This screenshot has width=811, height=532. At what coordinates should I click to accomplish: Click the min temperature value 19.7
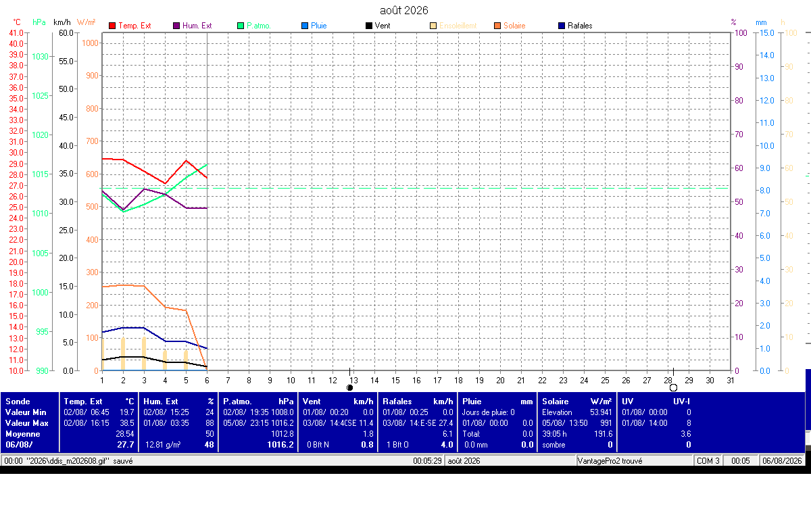127,412
